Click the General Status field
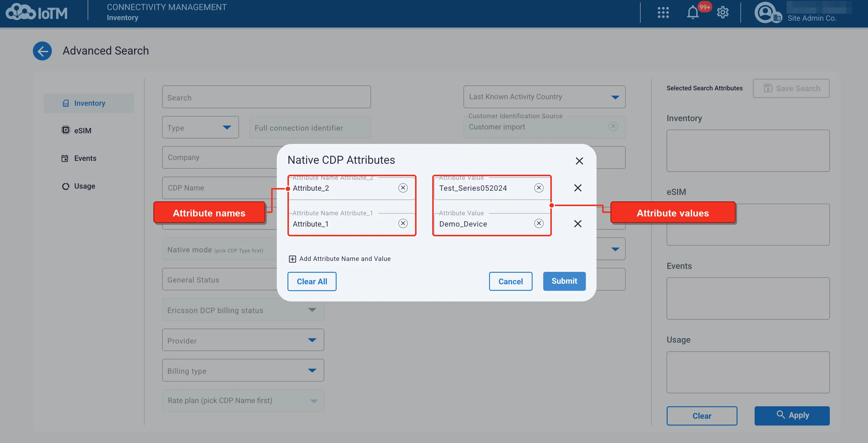Image resolution: width=868 pixels, height=443 pixels. point(220,279)
